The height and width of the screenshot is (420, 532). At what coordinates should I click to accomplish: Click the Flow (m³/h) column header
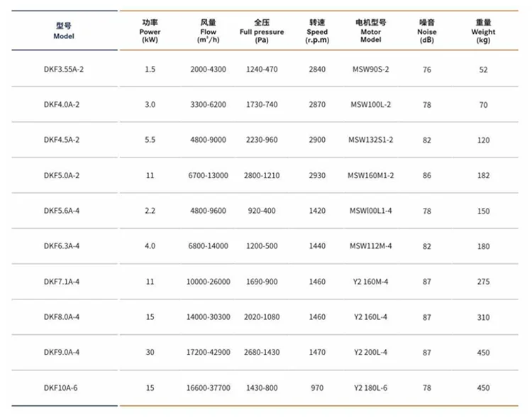(x=209, y=31)
